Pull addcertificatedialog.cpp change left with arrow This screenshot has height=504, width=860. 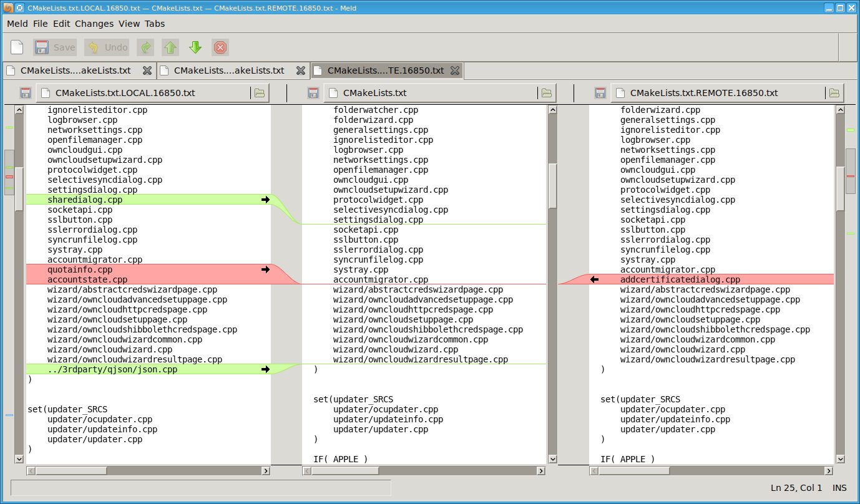[x=594, y=280]
